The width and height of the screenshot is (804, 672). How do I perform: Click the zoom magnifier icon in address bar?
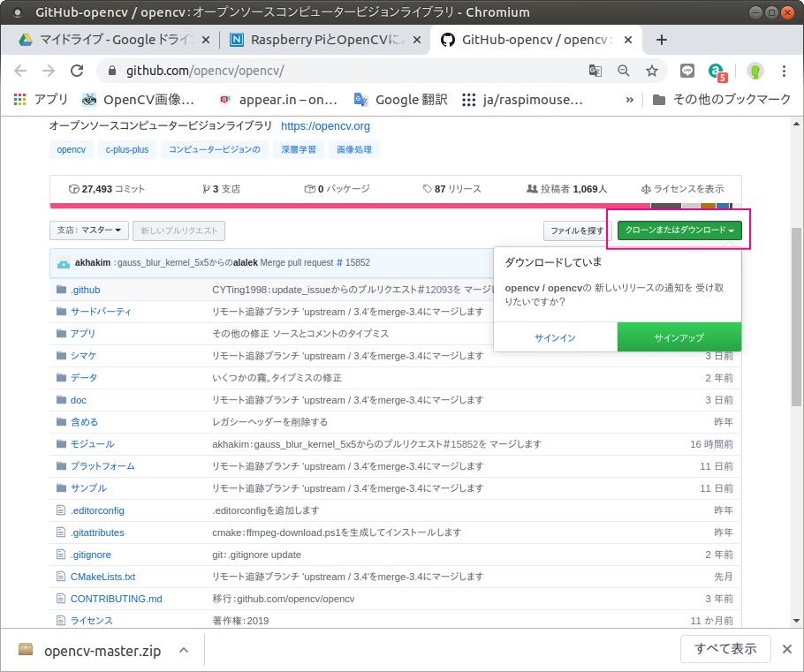coord(624,71)
